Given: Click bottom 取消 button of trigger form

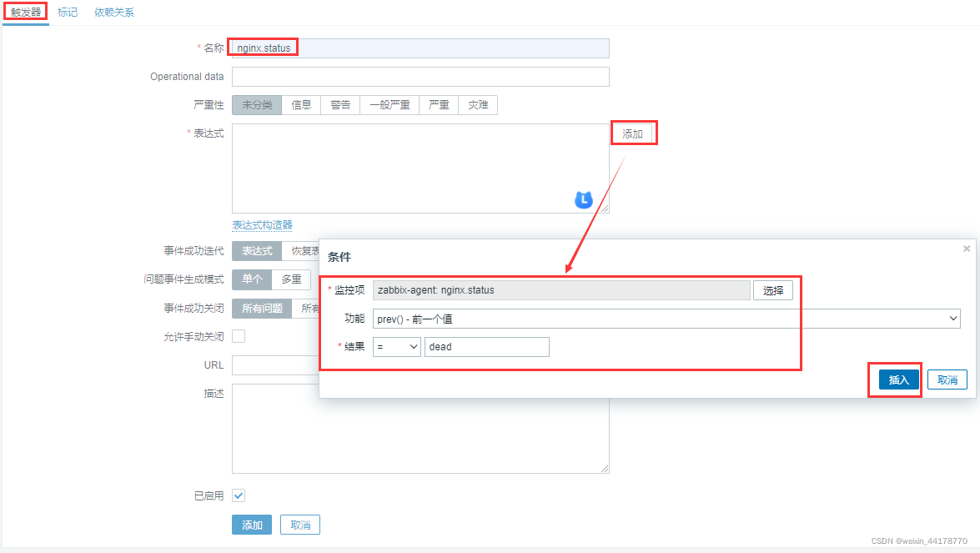Looking at the screenshot, I should coord(300,525).
